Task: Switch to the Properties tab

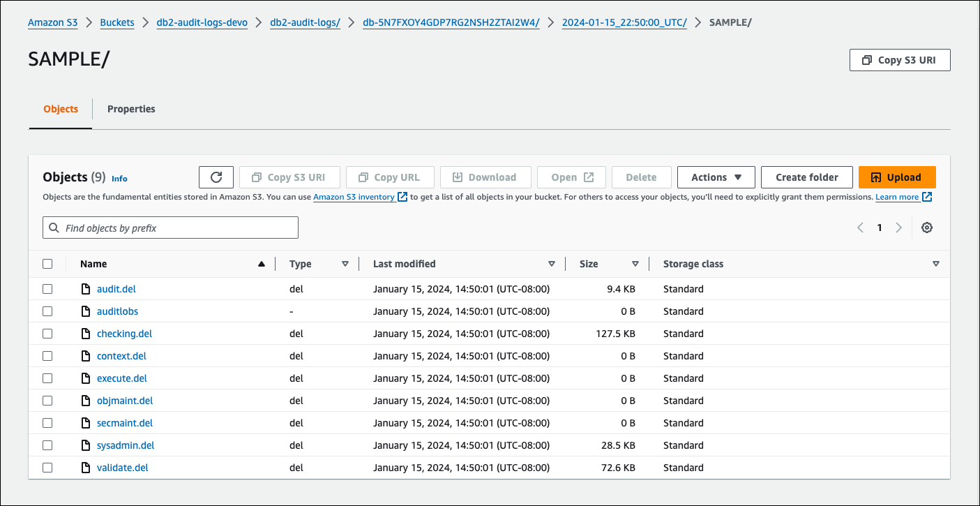Action: pyautogui.click(x=131, y=108)
